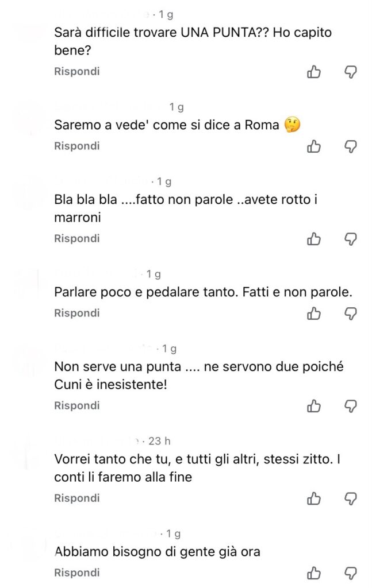Reply to the 'avete rotto i marroni' comment

click(x=77, y=238)
